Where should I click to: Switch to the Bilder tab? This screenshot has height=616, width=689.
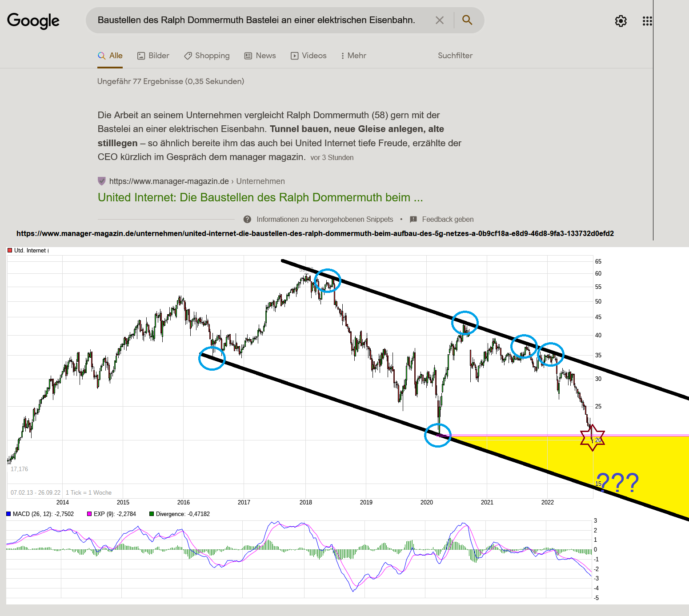click(x=153, y=56)
